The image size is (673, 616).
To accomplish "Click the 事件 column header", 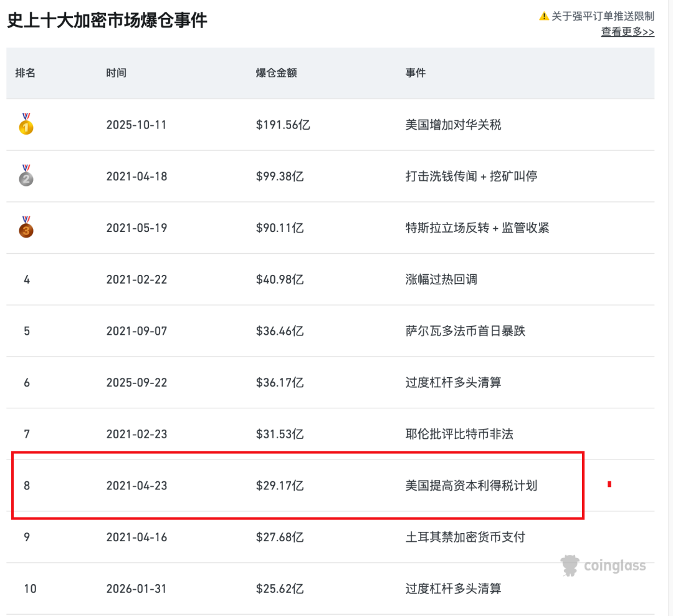I will click(416, 73).
